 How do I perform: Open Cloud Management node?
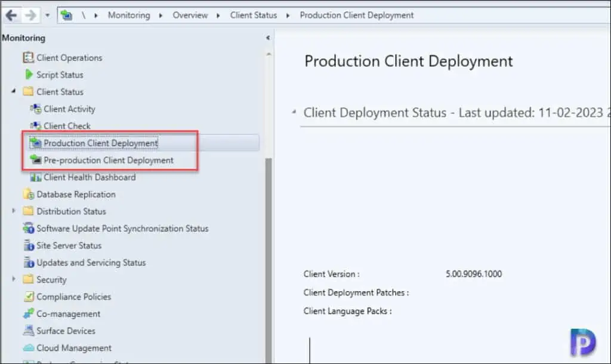tap(74, 348)
